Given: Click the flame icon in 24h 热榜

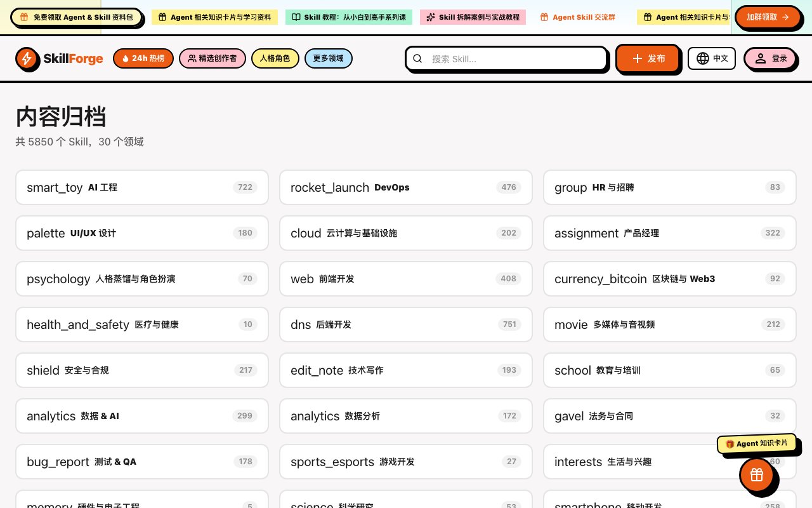Looking at the screenshot, I should (126, 58).
